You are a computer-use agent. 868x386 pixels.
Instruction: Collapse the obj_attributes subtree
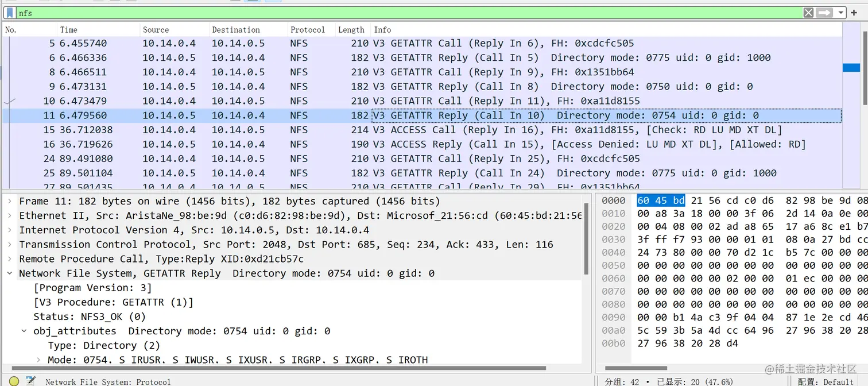[x=24, y=331]
